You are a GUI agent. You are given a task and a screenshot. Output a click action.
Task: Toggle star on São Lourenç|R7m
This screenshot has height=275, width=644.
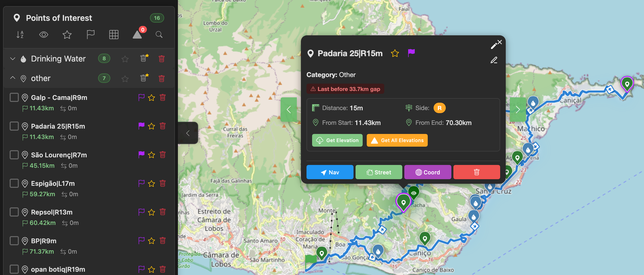(151, 155)
